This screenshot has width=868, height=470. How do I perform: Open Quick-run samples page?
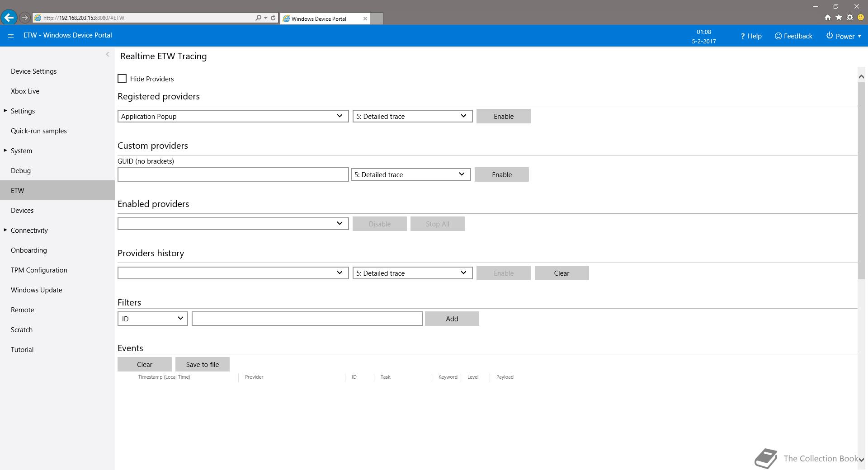(x=57, y=131)
